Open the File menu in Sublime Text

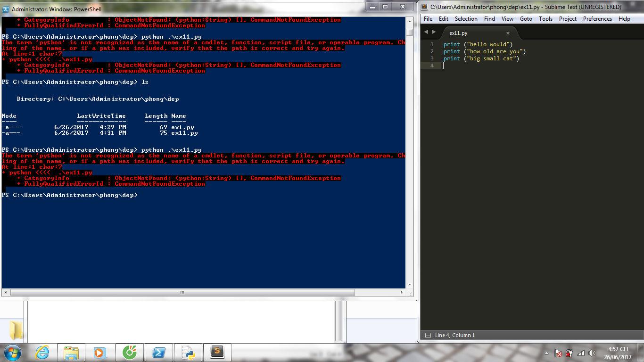coord(428,19)
